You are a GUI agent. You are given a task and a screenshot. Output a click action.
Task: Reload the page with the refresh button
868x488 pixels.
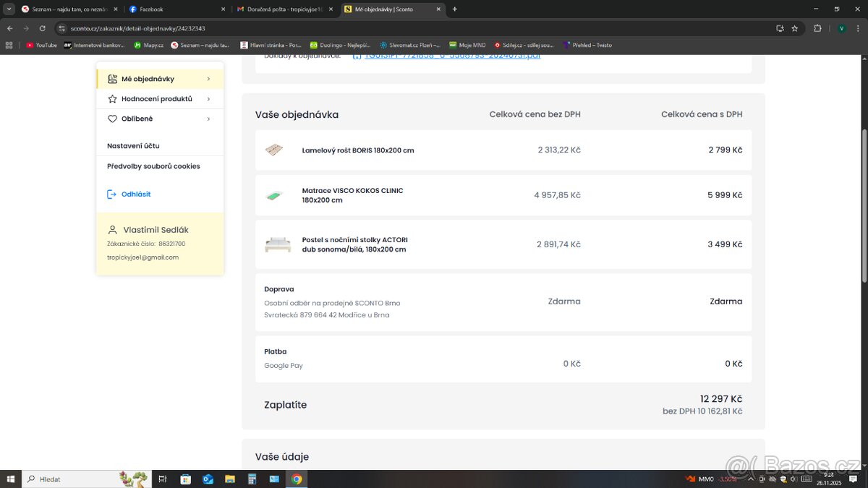[x=43, y=28]
